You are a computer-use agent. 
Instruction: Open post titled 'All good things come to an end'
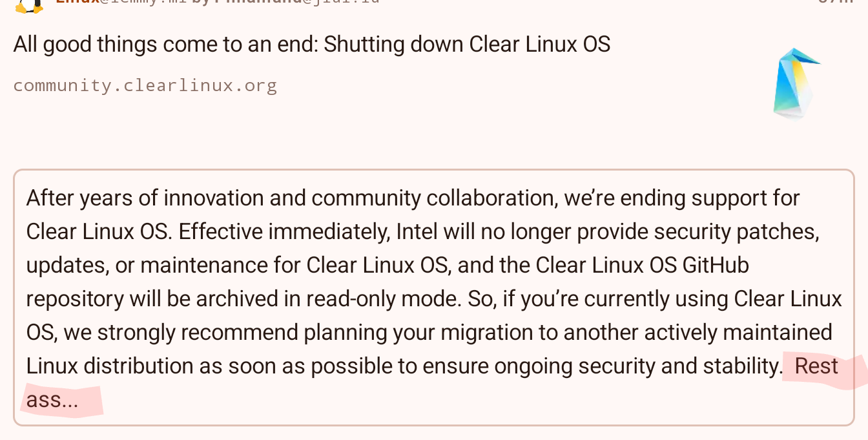click(312, 44)
